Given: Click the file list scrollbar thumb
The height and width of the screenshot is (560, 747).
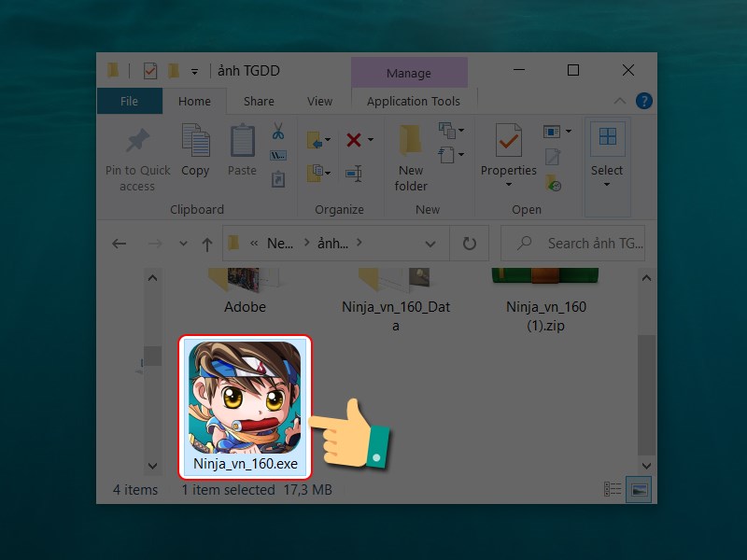Looking at the screenshot, I should 646,395.
